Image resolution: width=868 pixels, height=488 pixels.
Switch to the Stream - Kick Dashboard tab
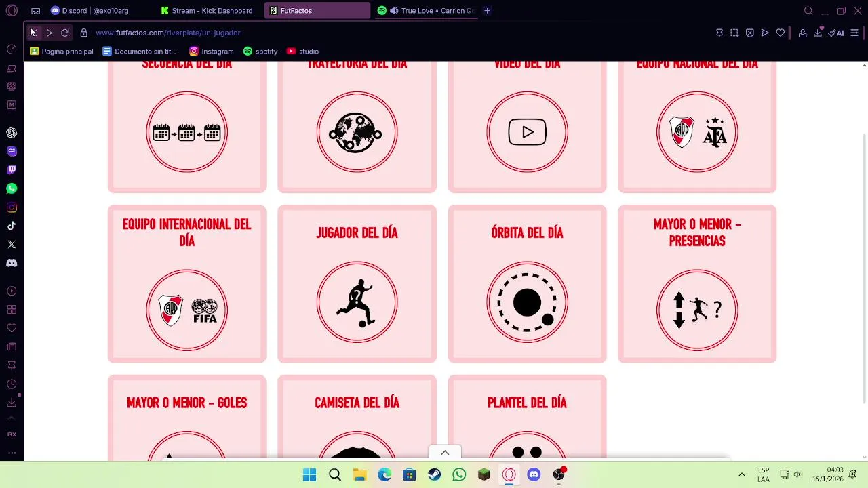pyautogui.click(x=209, y=11)
